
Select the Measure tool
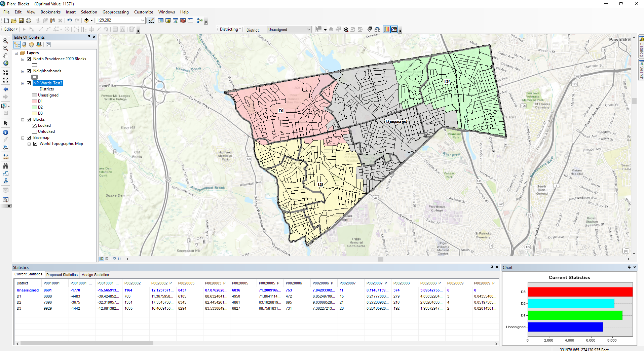coord(6,157)
